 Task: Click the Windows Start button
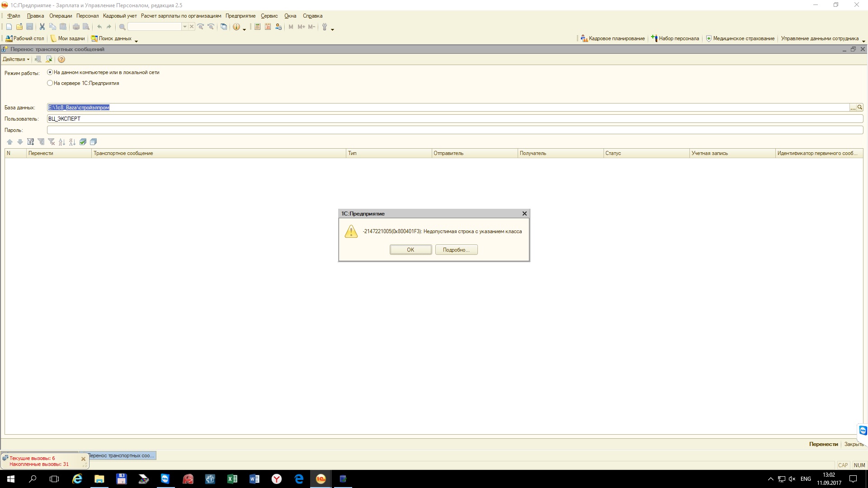(x=11, y=479)
